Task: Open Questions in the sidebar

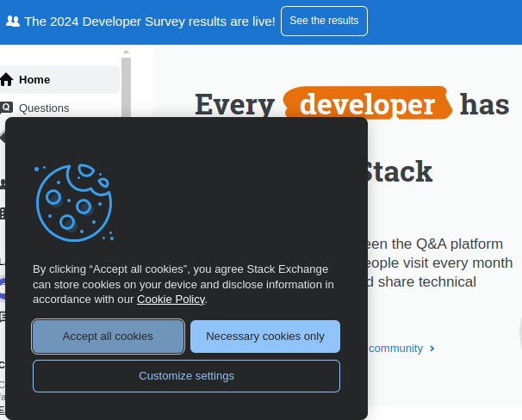Action: click(44, 108)
